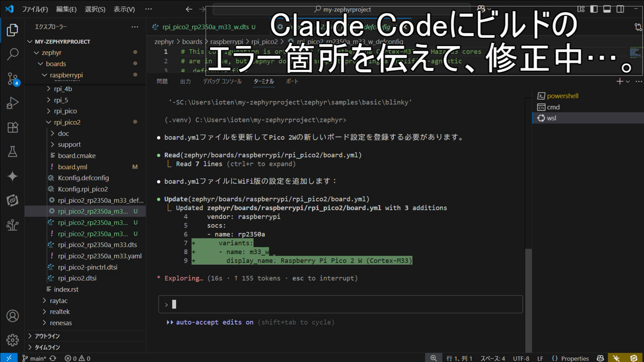Viewport: 644px width, 362px height.
Task: Go back using the navigation arrow
Action: click(x=189, y=9)
